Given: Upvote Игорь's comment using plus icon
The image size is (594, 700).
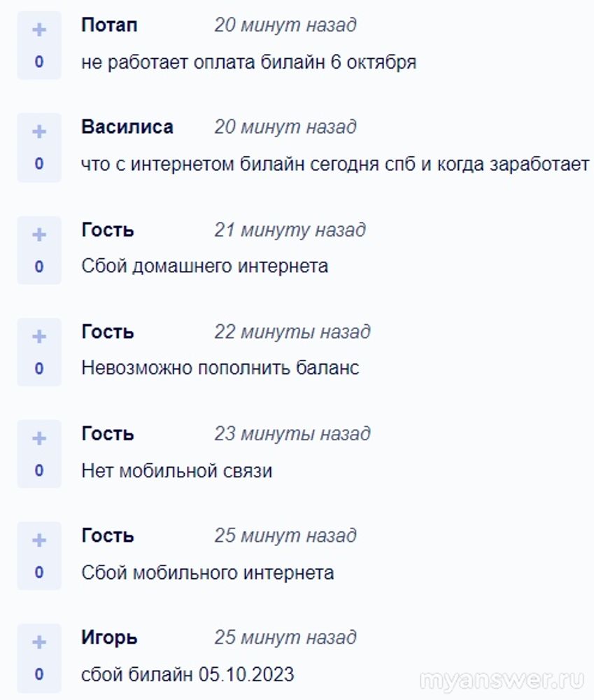Looking at the screenshot, I should point(39,642).
